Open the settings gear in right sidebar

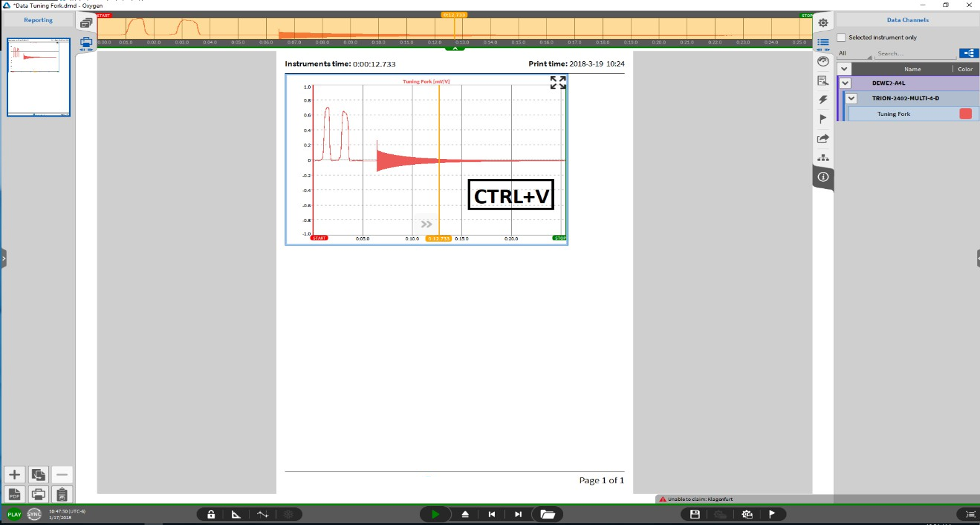coord(823,23)
